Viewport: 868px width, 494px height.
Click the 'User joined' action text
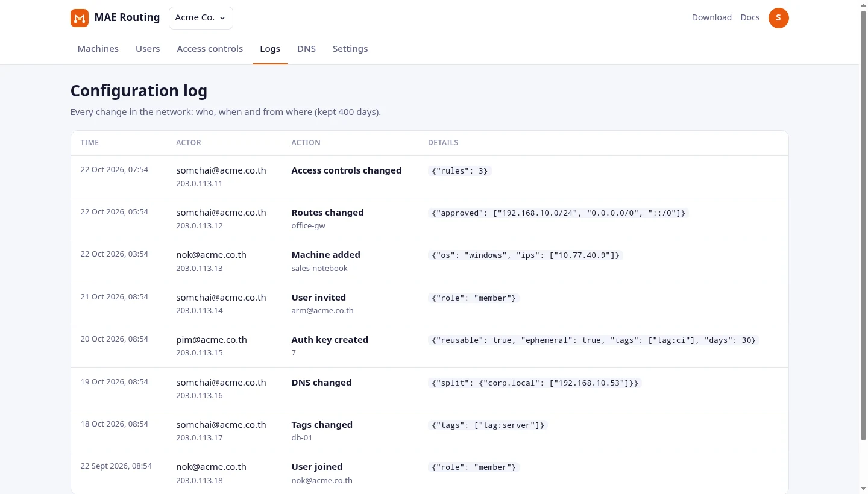317,467
